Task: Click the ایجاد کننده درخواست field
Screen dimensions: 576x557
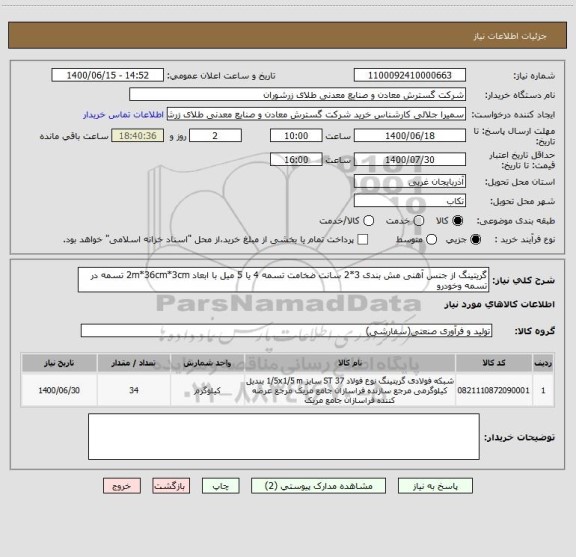Action: pos(316,114)
